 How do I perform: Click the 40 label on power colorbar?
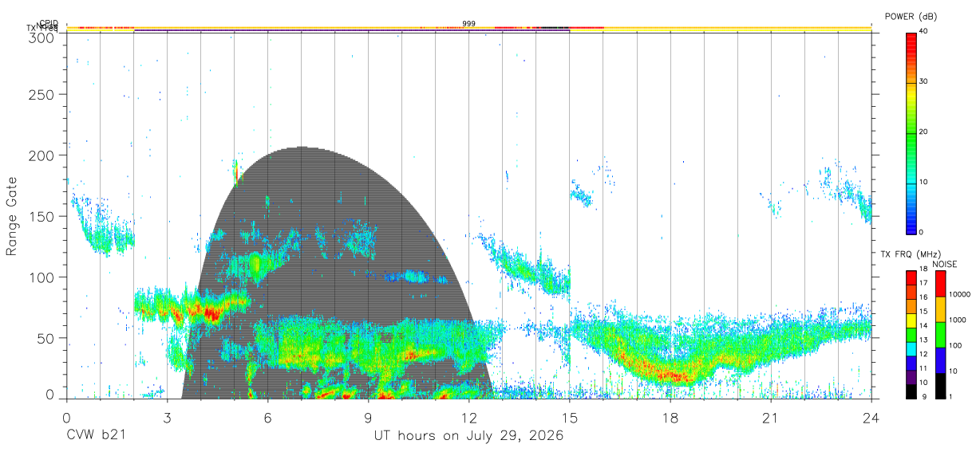click(924, 31)
